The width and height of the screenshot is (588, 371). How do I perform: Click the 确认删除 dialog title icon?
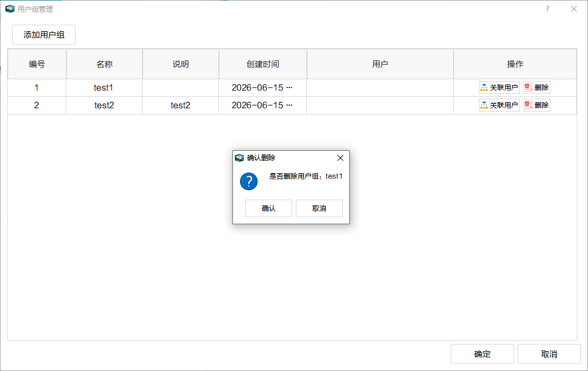pos(239,158)
